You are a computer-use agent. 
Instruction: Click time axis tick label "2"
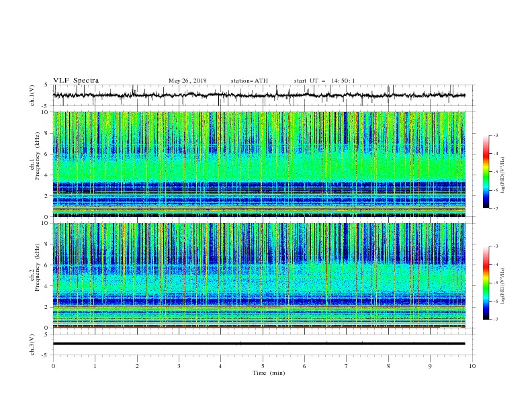click(137, 366)
